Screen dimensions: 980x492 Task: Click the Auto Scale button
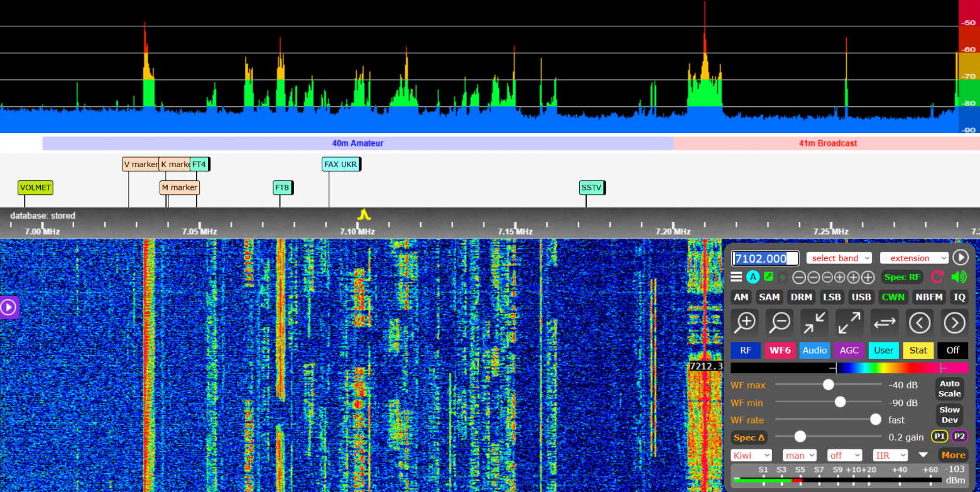[x=949, y=390]
